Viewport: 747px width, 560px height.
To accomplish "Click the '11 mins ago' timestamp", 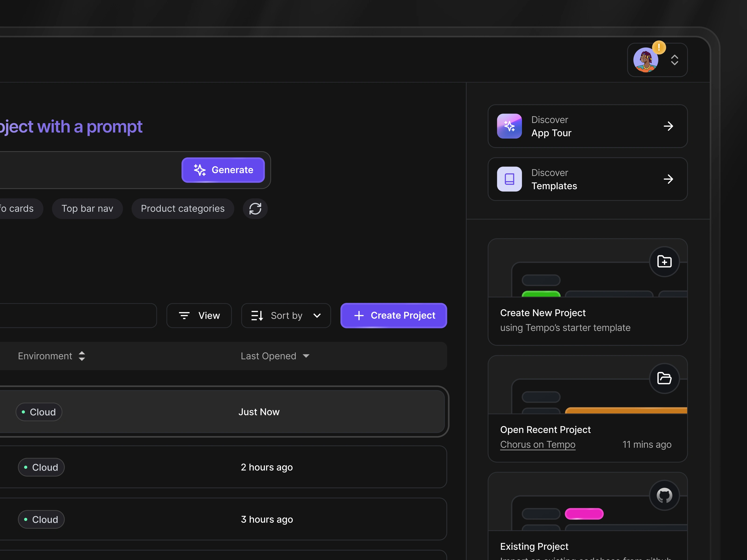I will 647,444.
